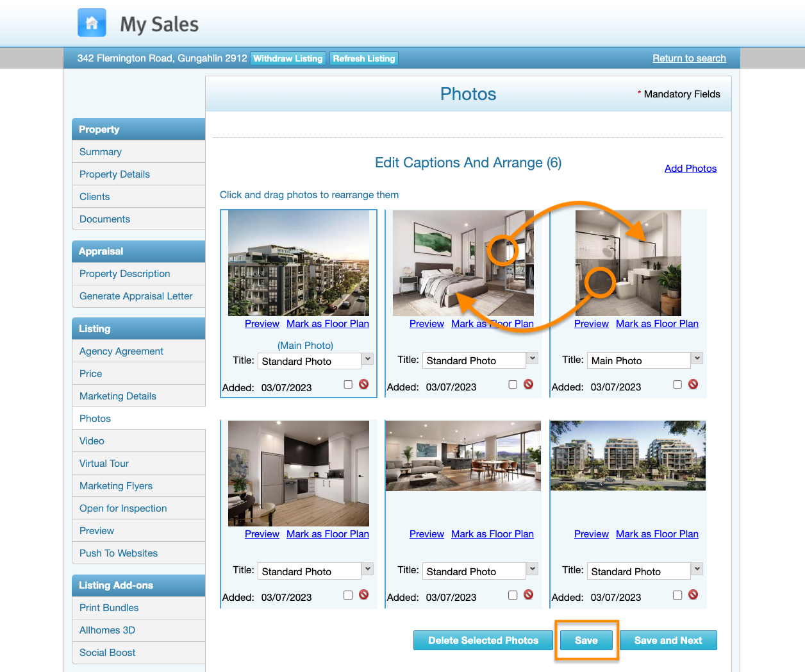This screenshot has width=805, height=672.
Task: Click red delete icon on kitchen photo
Action: [364, 594]
